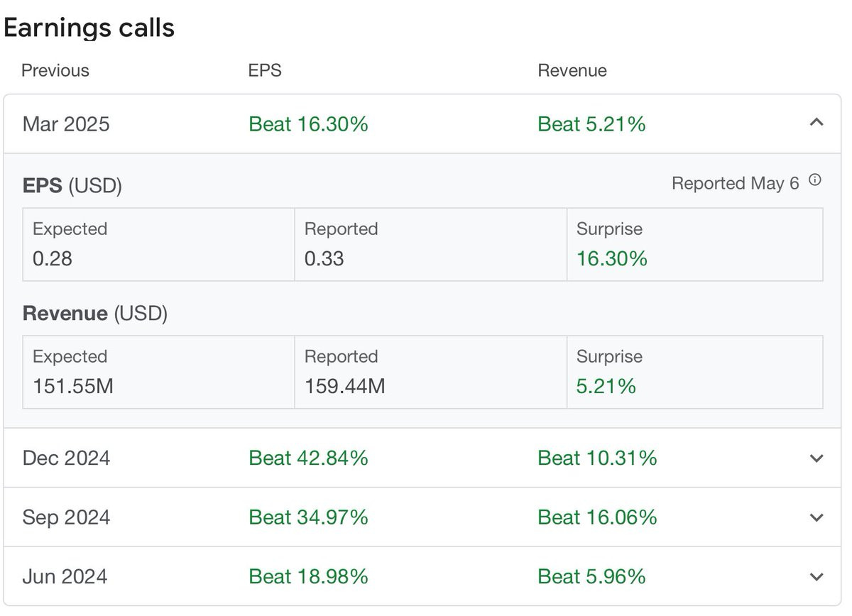Image resolution: width=852 pixels, height=616 pixels.
Task: Click the Reported May 6 text
Action: [x=736, y=183]
